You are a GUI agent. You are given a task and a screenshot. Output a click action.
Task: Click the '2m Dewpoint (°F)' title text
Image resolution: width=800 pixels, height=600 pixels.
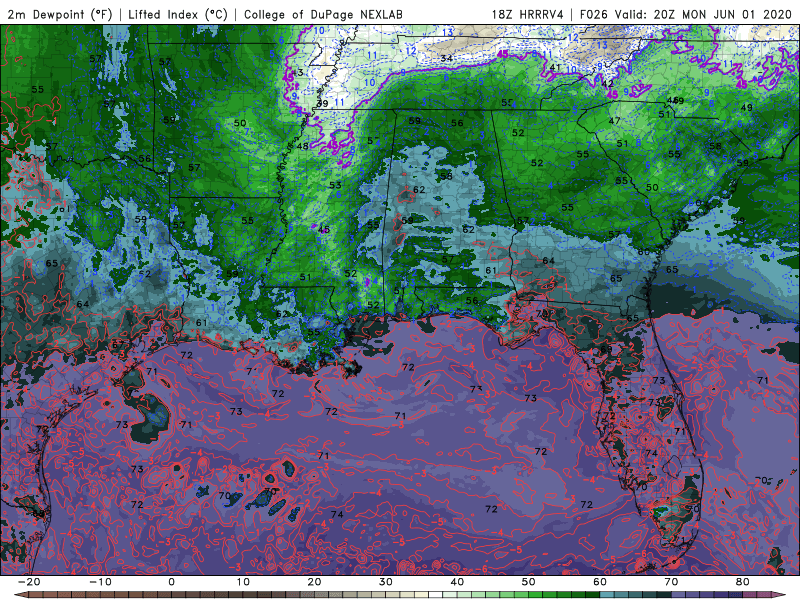[60, 14]
